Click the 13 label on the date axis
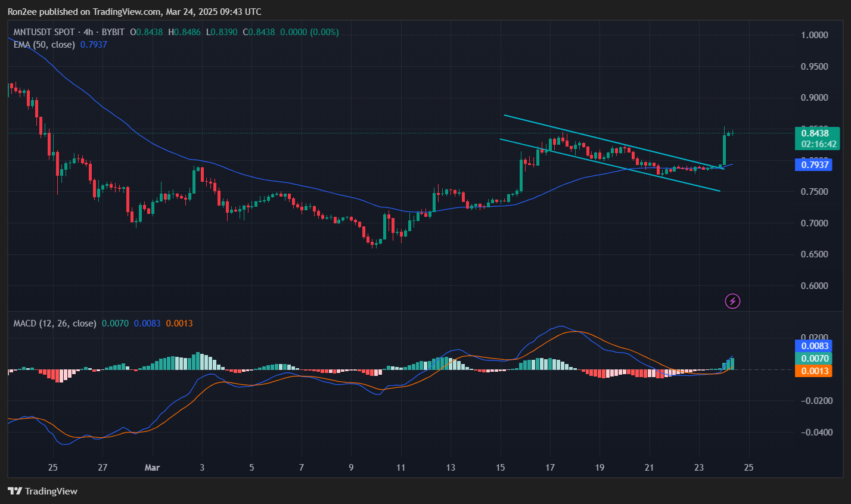 (x=451, y=468)
